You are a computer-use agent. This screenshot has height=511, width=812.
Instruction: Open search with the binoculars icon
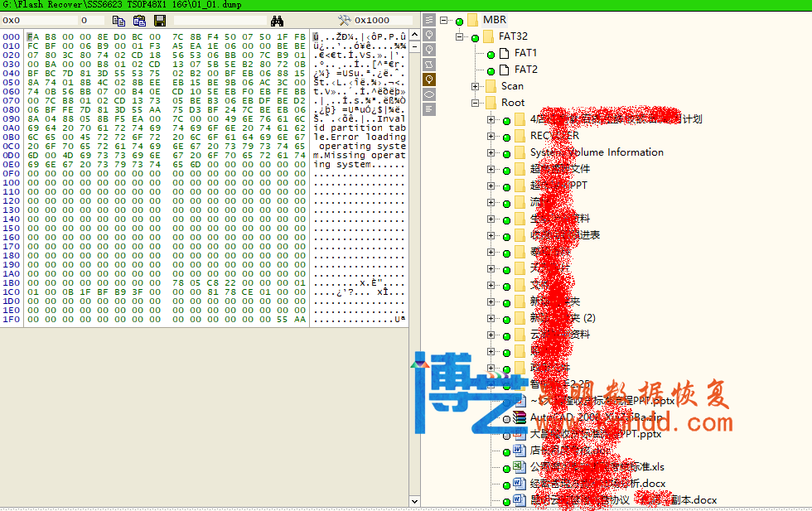(x=277, y=21)
